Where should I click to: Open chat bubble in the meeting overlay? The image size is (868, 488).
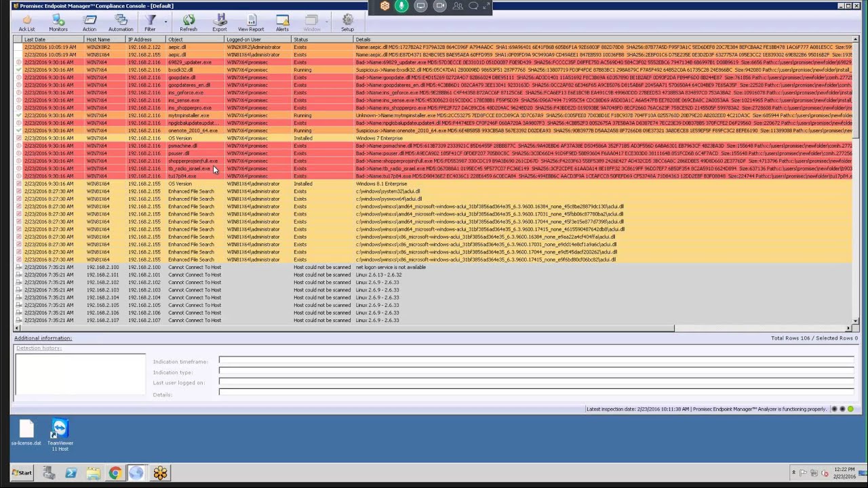[473, 6]
